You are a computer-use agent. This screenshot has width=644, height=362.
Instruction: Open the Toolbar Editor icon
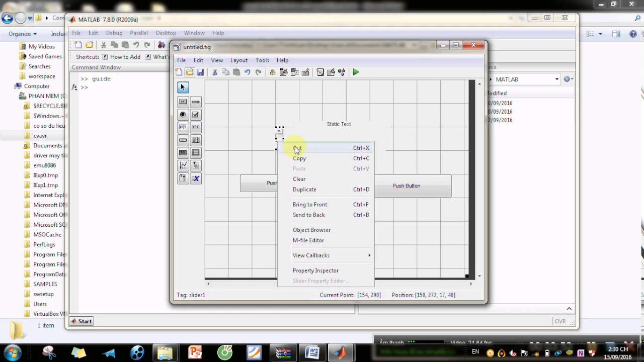click(x=305, y=72)
